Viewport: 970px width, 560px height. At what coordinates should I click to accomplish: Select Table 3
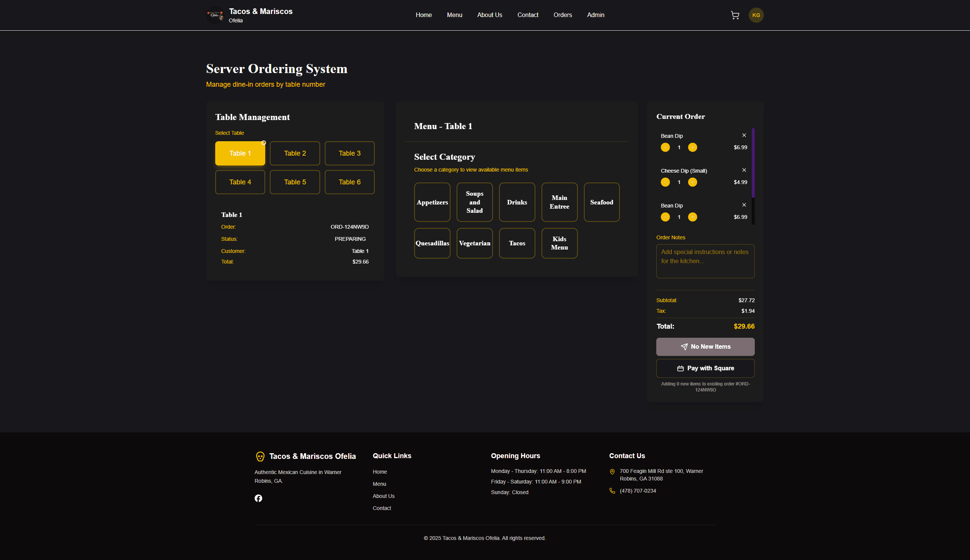click(349, 153)
